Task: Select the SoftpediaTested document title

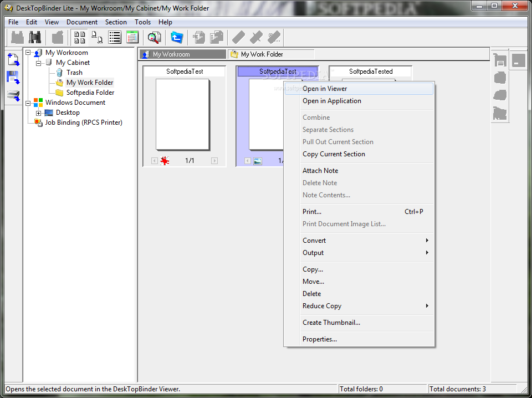Action: pyautogui.click(x=371, y=72)
